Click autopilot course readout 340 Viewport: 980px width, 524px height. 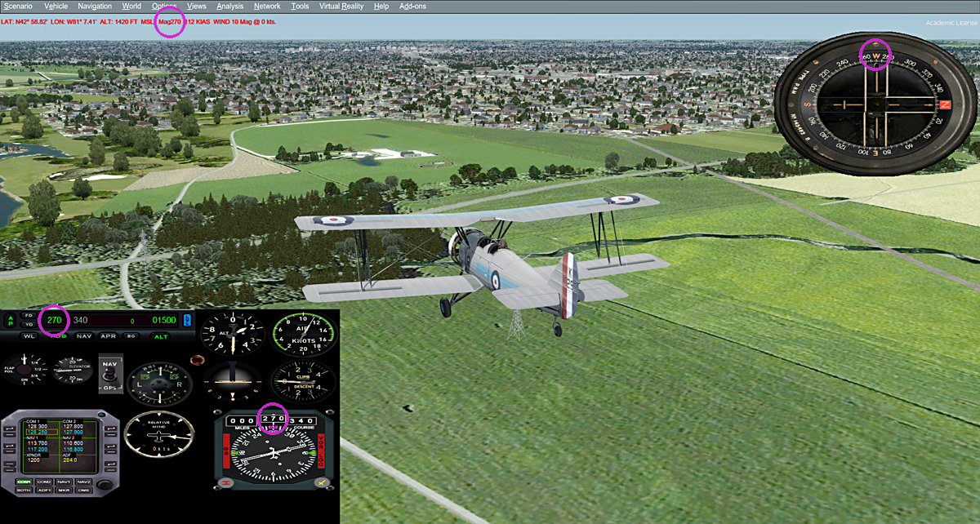(80, 320)
